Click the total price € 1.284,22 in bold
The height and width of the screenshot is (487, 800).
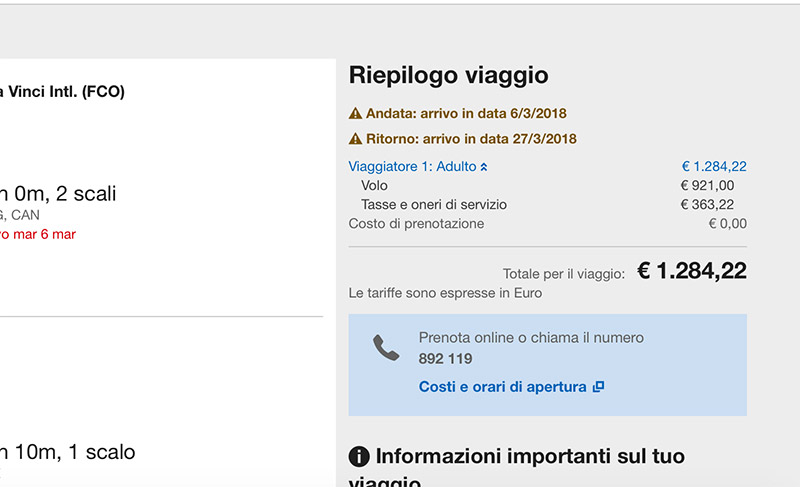691,271
